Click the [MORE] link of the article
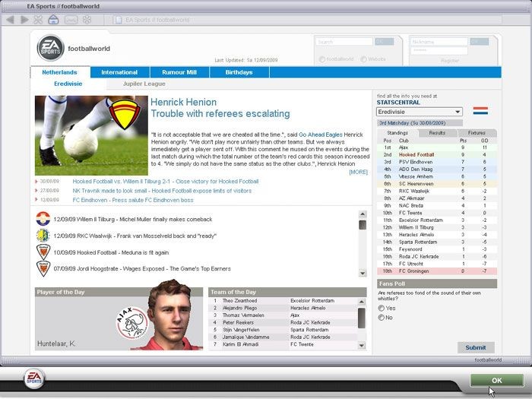The image size is (532, 399). [358, 172]
